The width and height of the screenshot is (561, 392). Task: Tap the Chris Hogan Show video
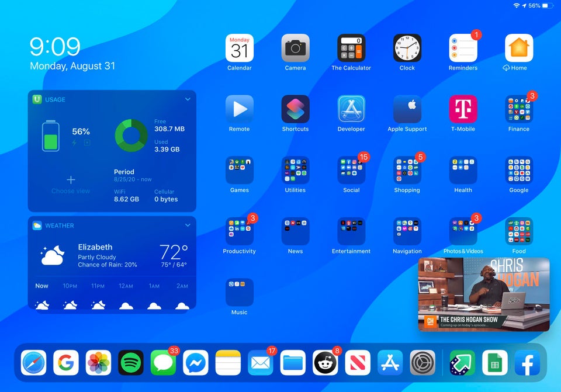(484, 294)
